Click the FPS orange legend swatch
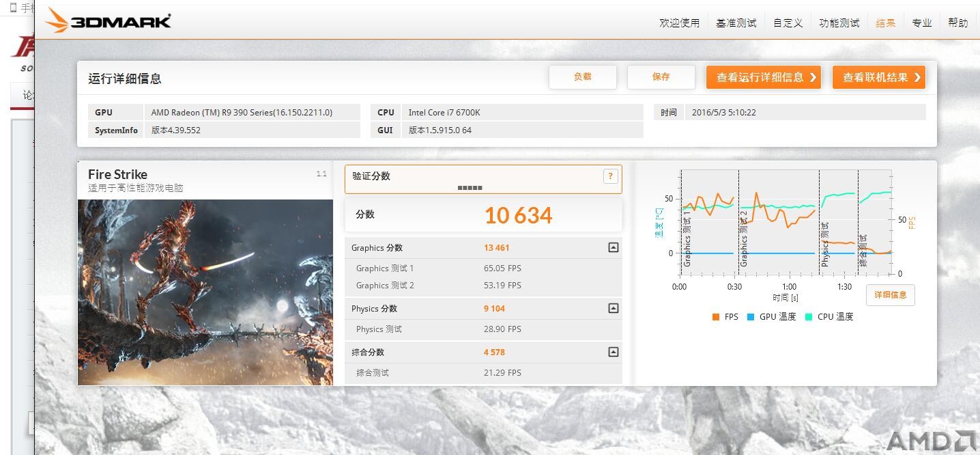Screen dimensions: 980x455 pos(716,317)
